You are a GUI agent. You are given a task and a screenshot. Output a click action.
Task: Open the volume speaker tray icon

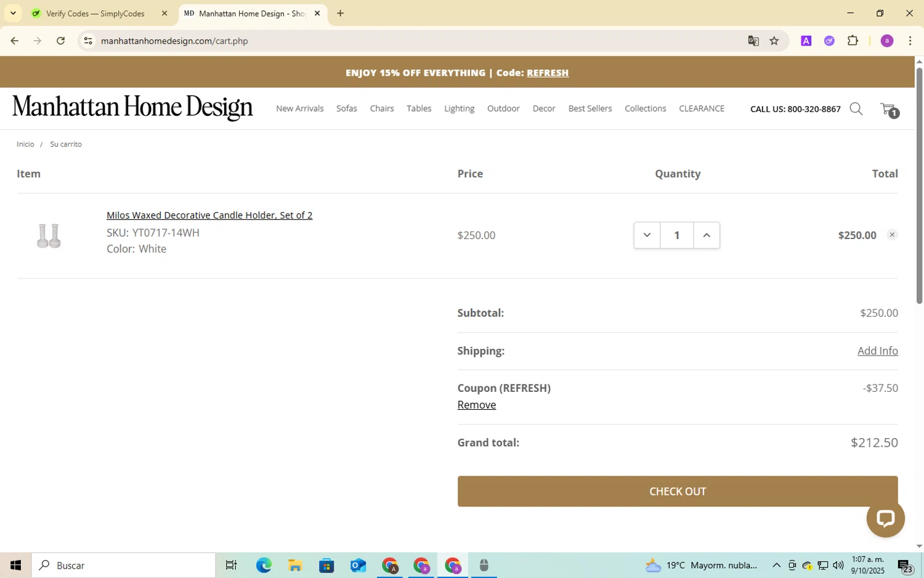[838, 565]
